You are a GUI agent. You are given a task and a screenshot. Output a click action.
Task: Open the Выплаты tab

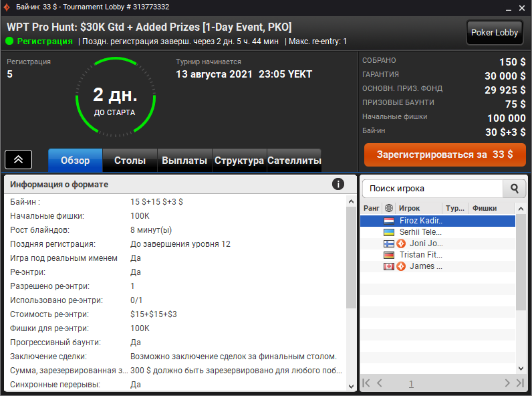(184, 161)
